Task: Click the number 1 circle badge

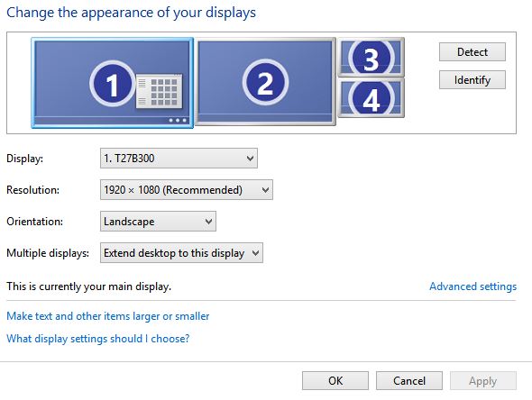Action: point(112,84)
